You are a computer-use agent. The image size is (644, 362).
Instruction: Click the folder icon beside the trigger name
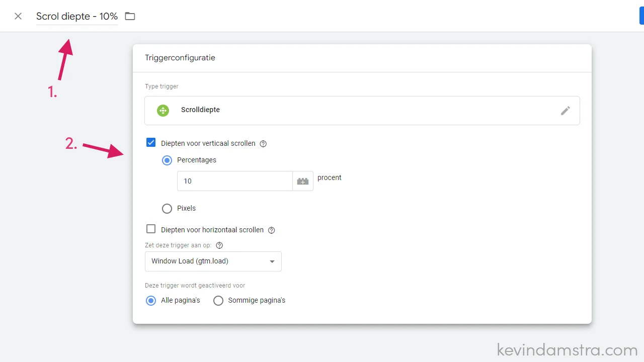[130, 16]
